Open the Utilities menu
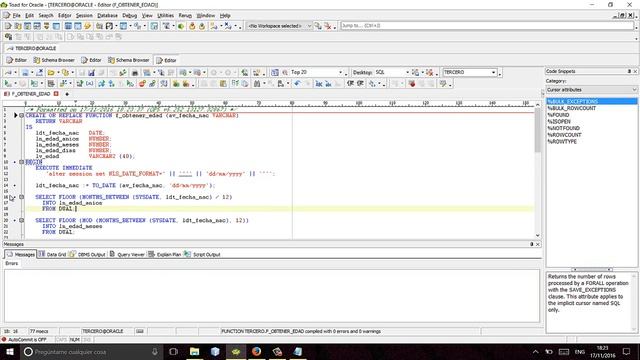 coord(165,16)
